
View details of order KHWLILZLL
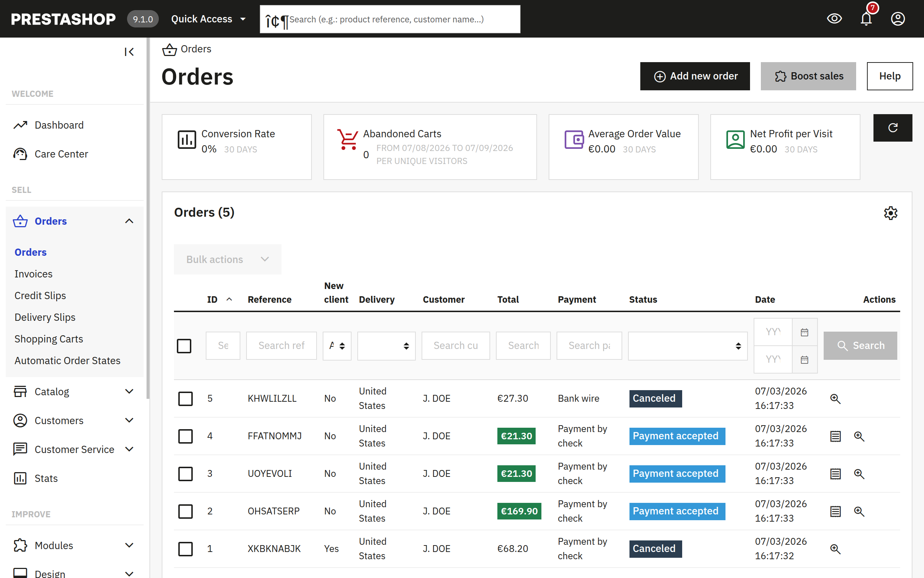click(x=835, y=399)
